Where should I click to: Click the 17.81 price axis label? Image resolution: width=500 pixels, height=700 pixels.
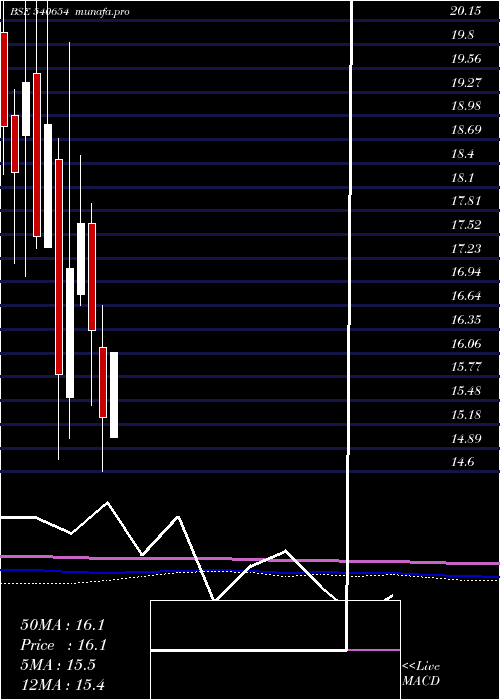coord(466,201)
